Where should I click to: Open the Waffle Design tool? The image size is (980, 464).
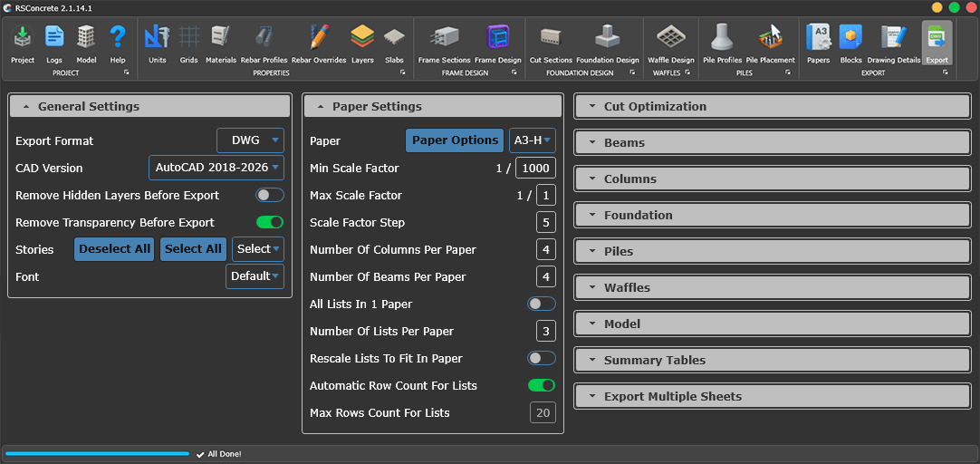(x=670, y=43)
